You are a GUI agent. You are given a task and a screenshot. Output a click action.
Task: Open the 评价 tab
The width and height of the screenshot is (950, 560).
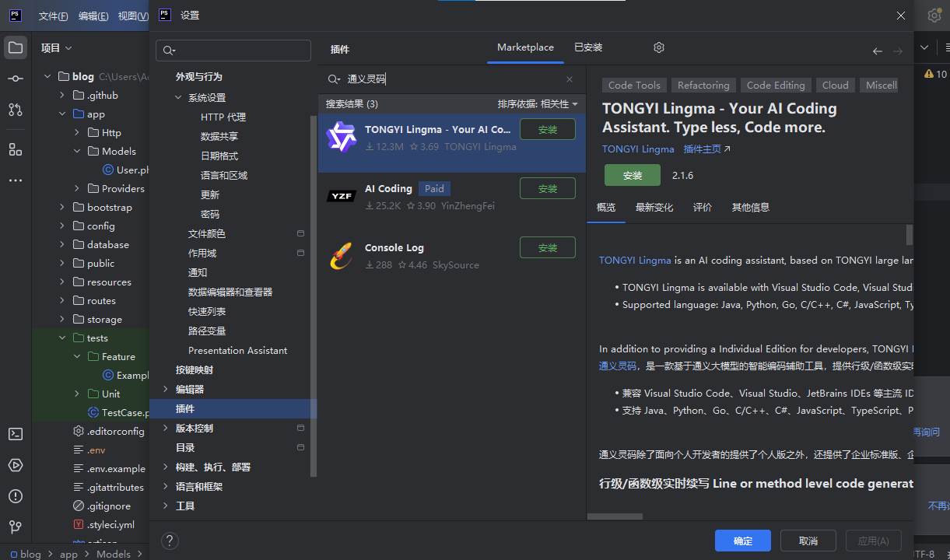(x=703, y=208)
